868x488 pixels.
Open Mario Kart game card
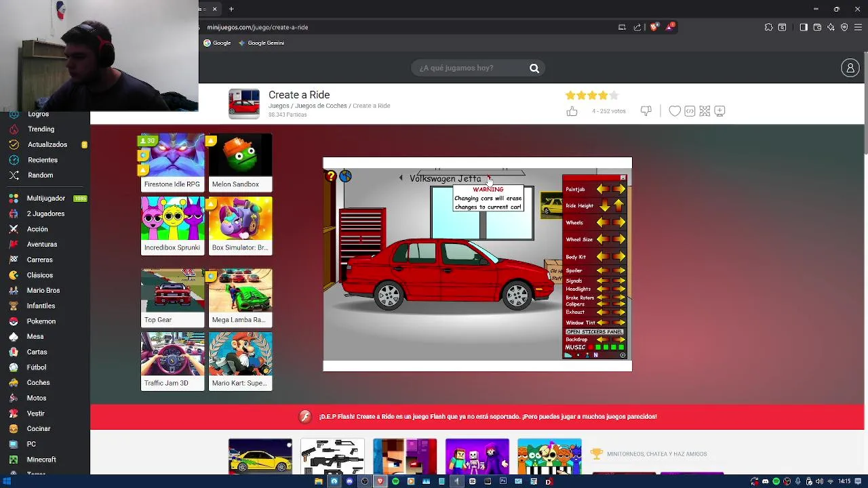240,361
